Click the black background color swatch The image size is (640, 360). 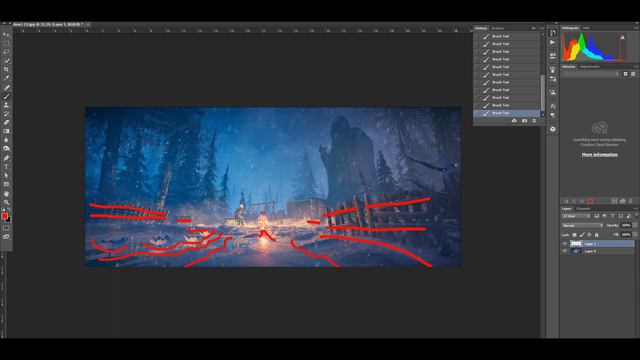pyautogui.click(x=9, y=220)
